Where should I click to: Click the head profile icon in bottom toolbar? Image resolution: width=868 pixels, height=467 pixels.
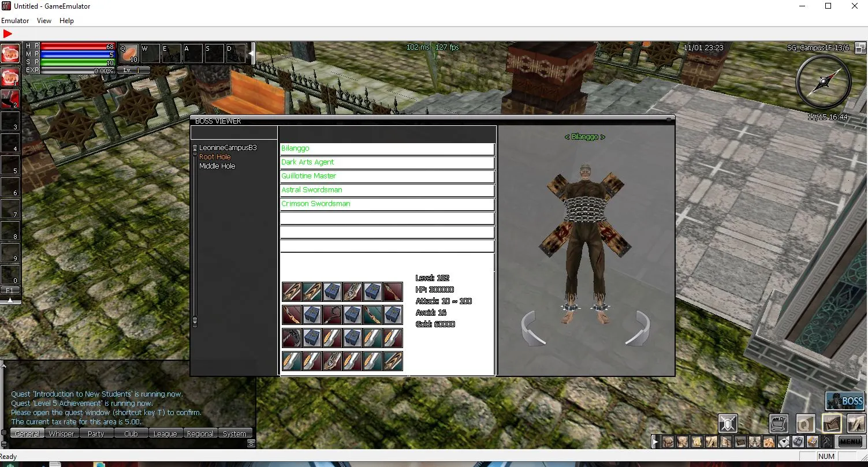[682, 442]
